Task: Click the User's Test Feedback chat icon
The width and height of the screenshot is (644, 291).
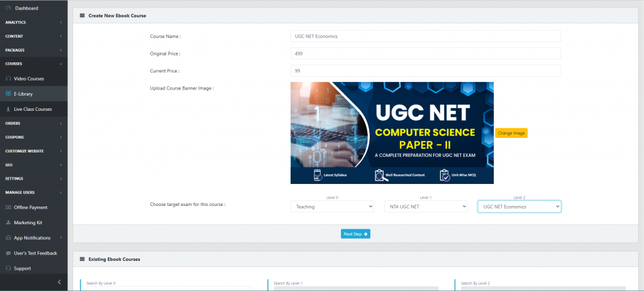Action: coord(8,253)
